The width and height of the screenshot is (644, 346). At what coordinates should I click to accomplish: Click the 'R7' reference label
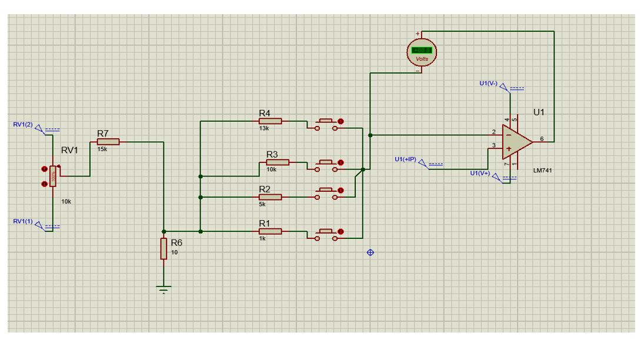103,134
